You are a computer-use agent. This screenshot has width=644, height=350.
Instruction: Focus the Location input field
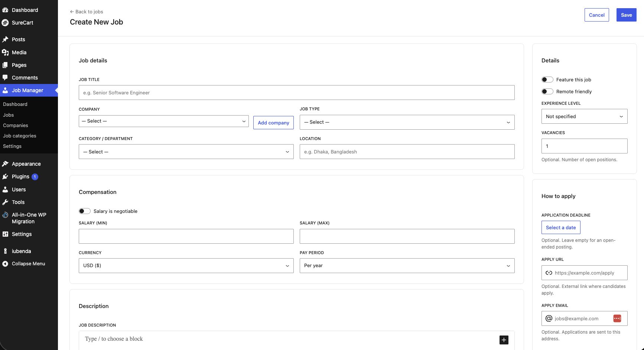[x=407, y=152]
